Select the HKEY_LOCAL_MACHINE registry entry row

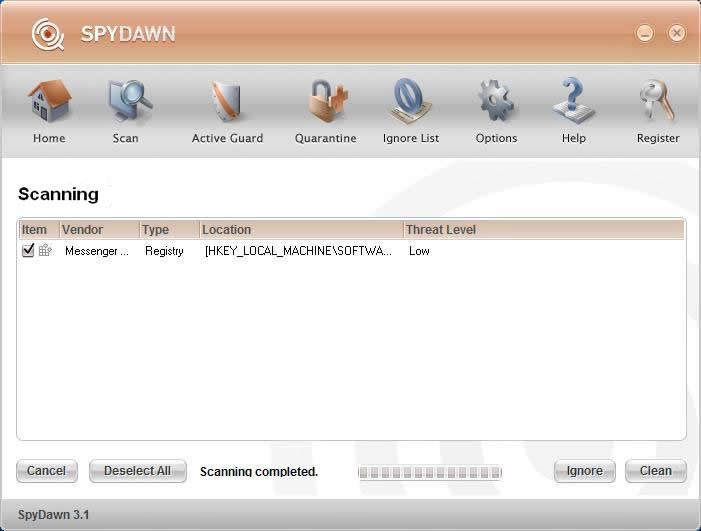(298, 251)
